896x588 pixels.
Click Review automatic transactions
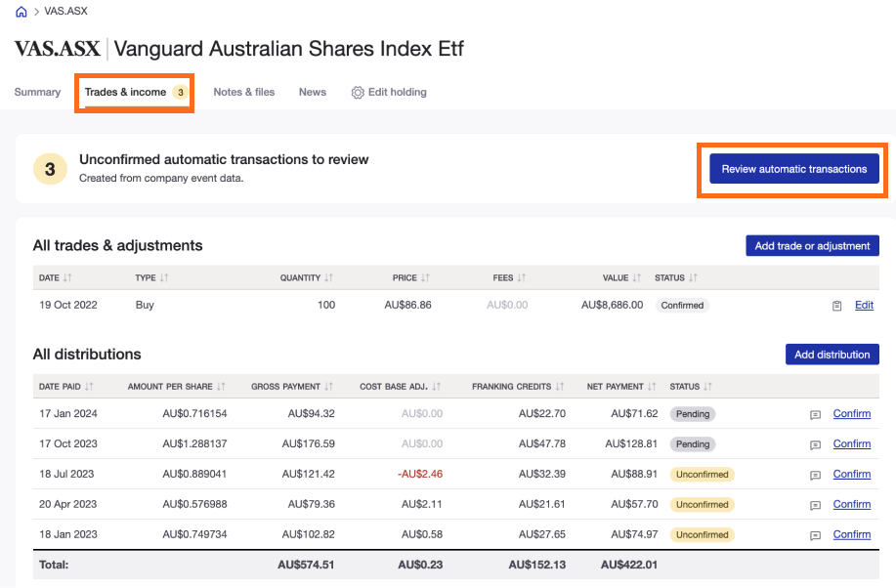(793, 168)
